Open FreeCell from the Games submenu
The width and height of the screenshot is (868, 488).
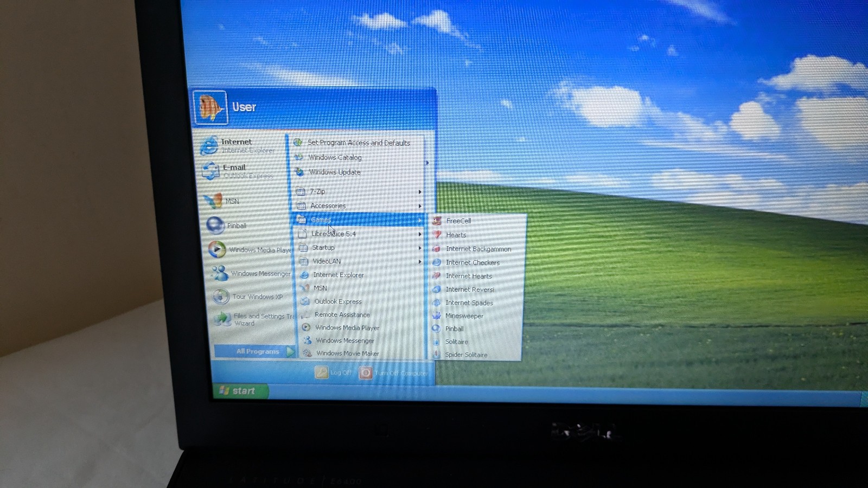[x=477, y=221]
